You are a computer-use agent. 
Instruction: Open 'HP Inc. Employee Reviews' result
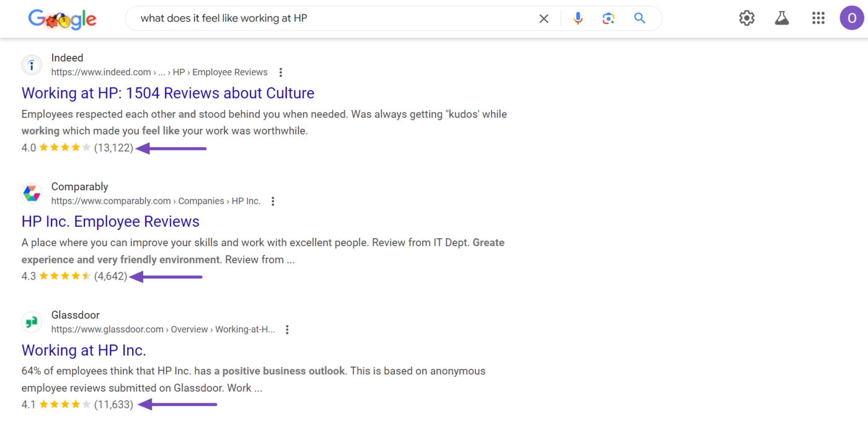(110, 222)
